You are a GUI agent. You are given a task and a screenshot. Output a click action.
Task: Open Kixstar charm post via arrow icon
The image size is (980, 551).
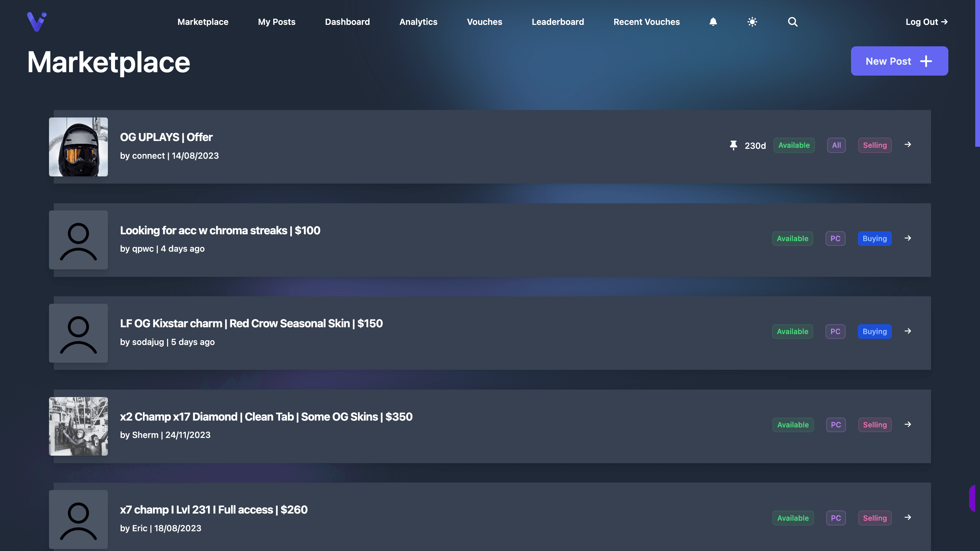pyautogui.click(x=908, y=331)
